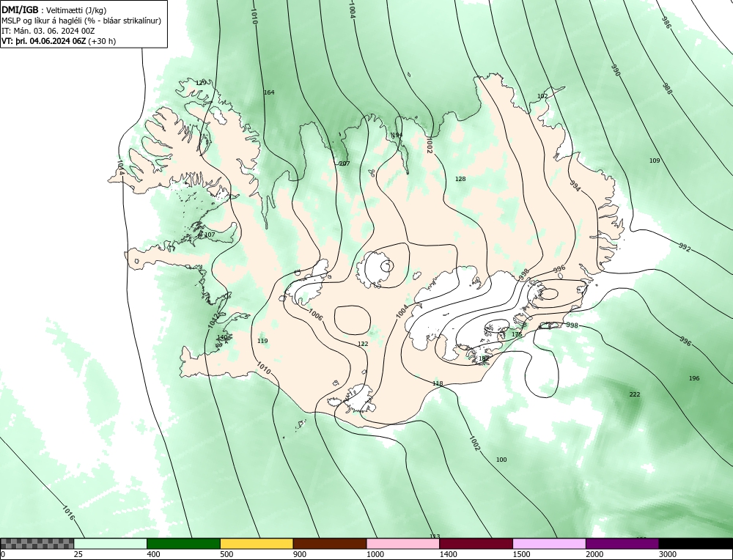Click the 1016 isobar label

[x=68, y=513]
